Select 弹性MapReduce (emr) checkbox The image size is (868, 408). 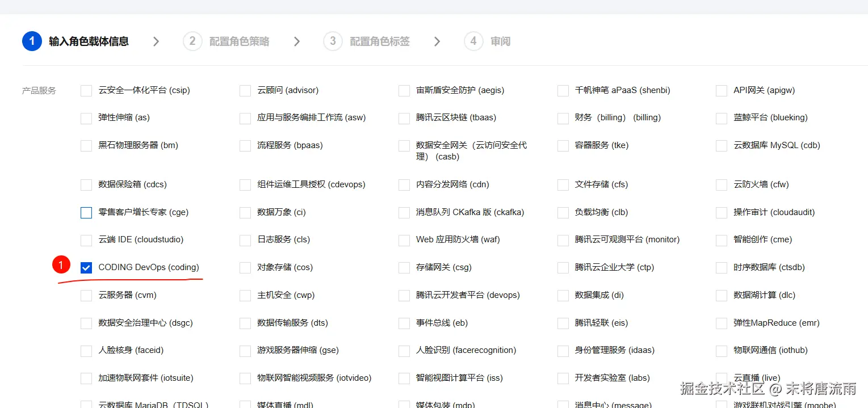[x=722, y=323]
